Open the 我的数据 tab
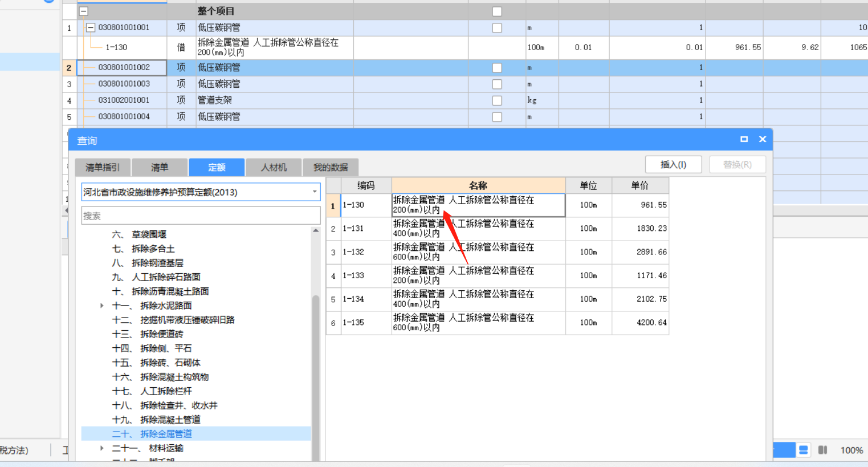The width and height of the screenshot is (868, 467). tap(331, 167)
